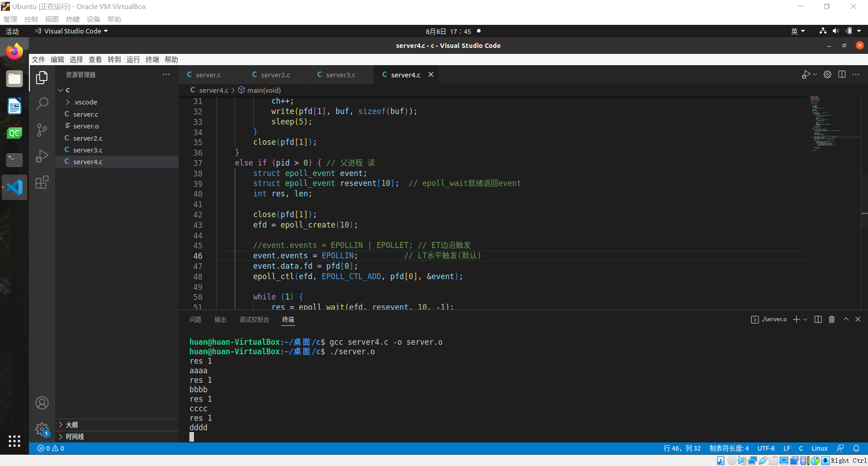The height and width of the screenshot is (466, 868).
Task: Click the Accounts icon in activity bar
Action: (x=42, y=403)
